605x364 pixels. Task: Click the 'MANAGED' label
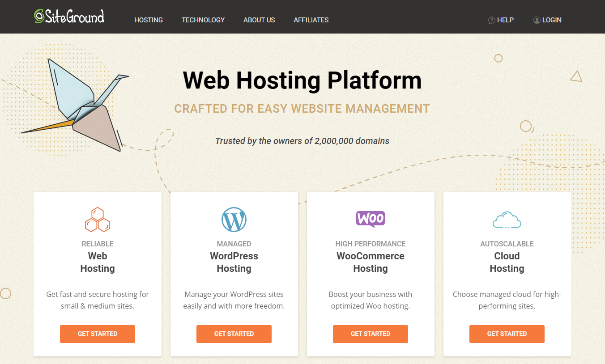coord(234,244)
